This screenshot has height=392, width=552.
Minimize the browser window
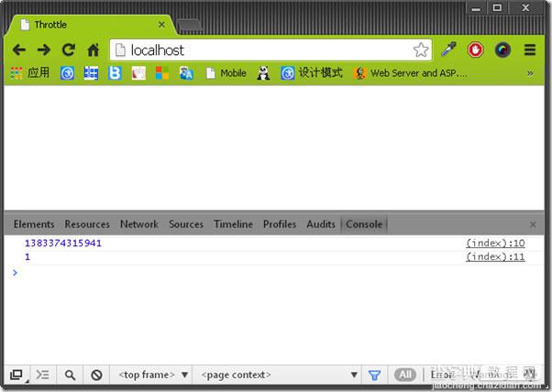(476, 8)
